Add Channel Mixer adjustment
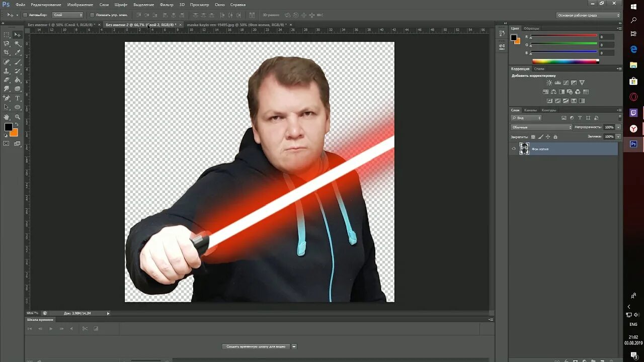This screenshot has height=362, width=644. point(578,92)
